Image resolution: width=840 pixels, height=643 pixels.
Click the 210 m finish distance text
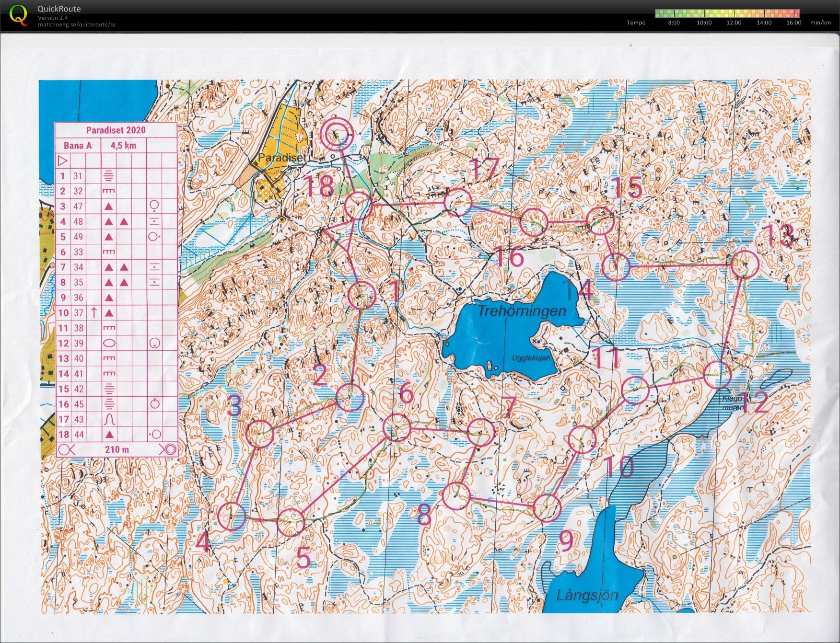tap(117, 449)
